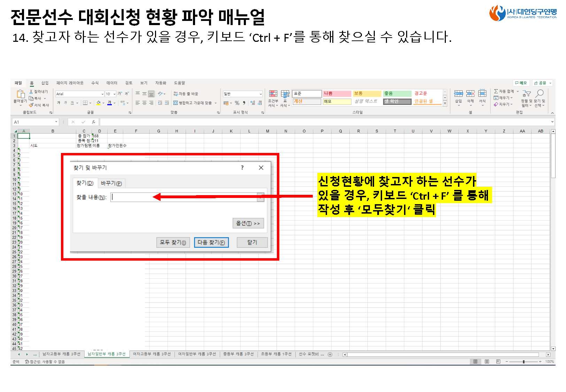The image size is (566, 392).
Task: Open the number format 일반 dropdown
Action: (261, 94)
